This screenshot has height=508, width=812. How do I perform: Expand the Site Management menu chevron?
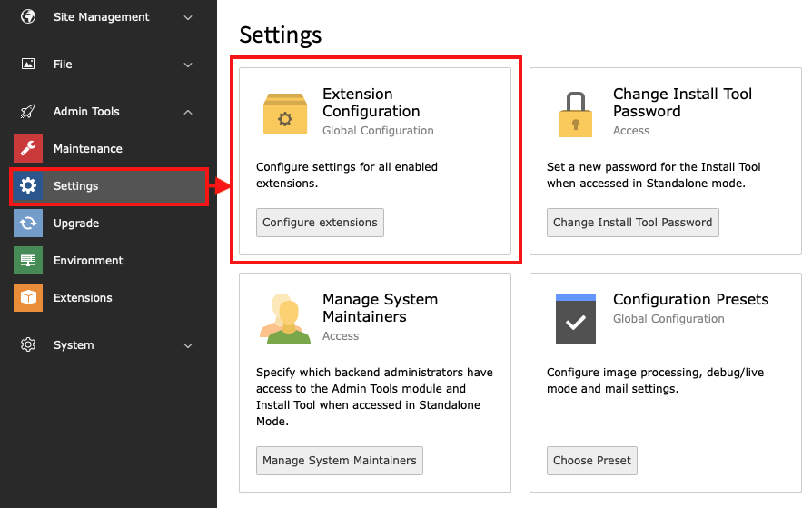(188, 17)
